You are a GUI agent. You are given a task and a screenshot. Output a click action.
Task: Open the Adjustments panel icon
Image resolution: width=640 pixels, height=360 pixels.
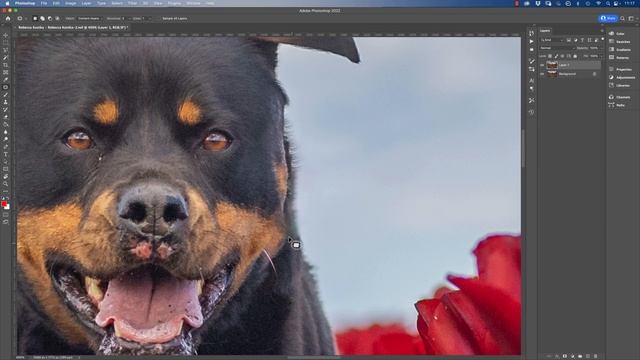tap(611, 77)
